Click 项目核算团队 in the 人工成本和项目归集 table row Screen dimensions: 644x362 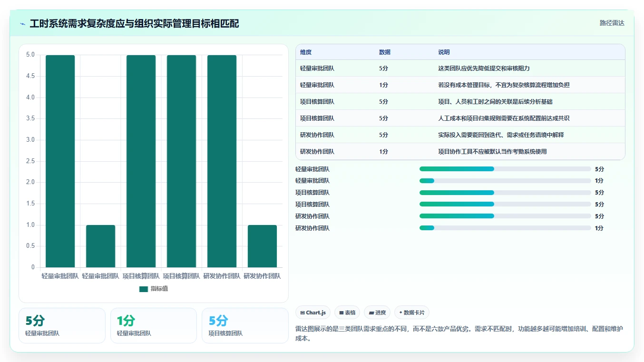[x=317, y=118]
